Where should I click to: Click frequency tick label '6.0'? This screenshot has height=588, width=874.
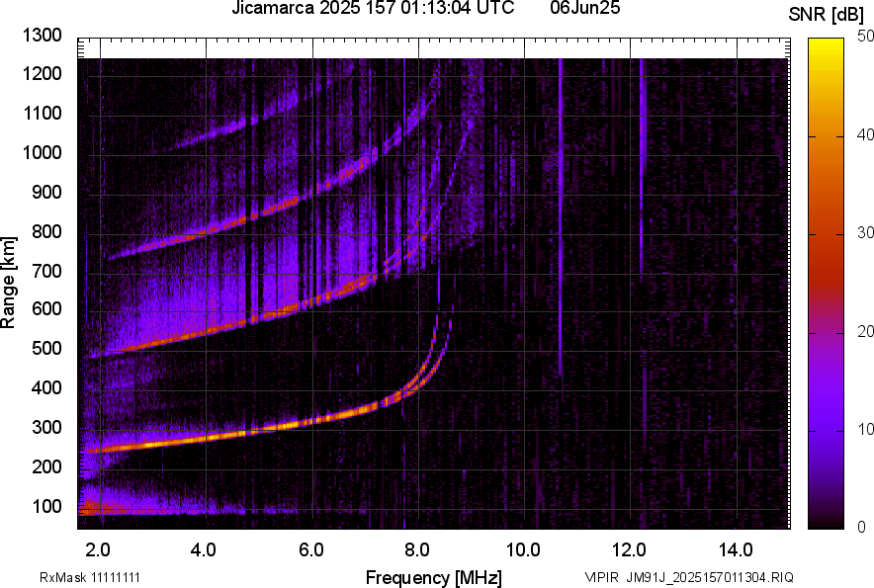pyautogui.click(x=310, y=550)
